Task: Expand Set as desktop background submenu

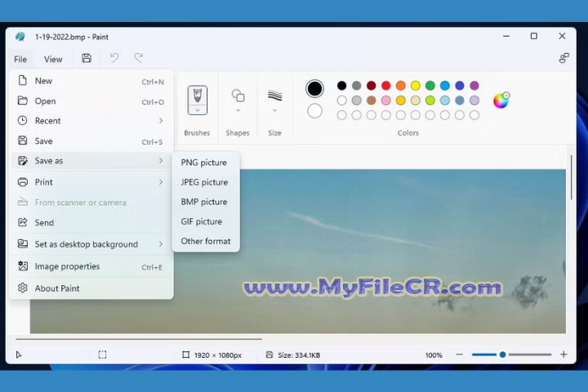Action: (x=92, y=244)
